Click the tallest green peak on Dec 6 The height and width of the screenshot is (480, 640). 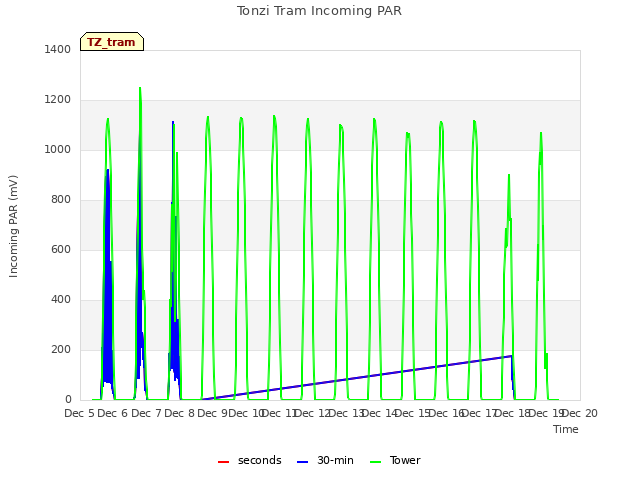click(x=140, y=88)
